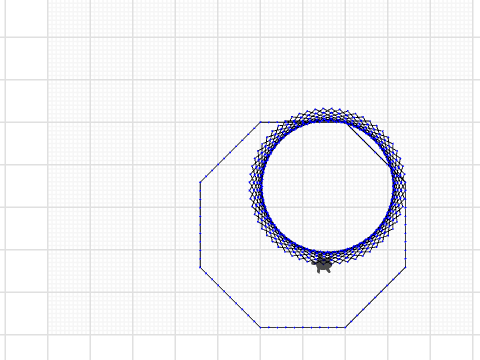The image size is (480, 360).
Task: Click the octagon's lower-right diagonal edge
Action: pyautogui.click(x=375, y=297)
